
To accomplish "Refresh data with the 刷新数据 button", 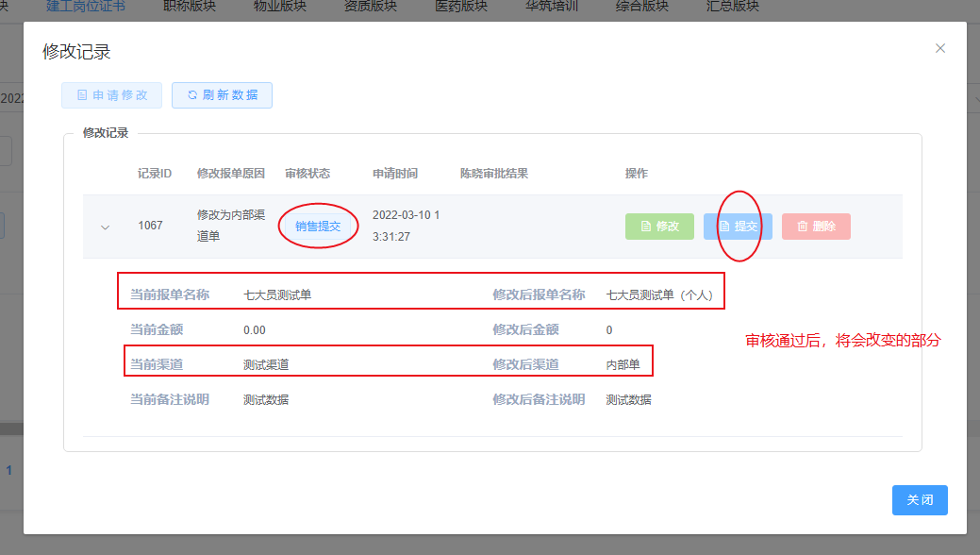I will coord(222,95).
